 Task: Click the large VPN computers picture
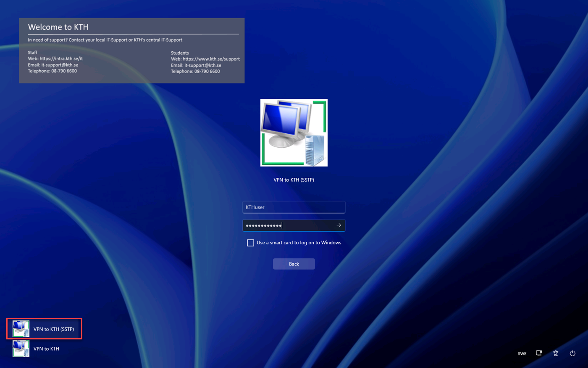pyautogui.click(x=294, y=133)
